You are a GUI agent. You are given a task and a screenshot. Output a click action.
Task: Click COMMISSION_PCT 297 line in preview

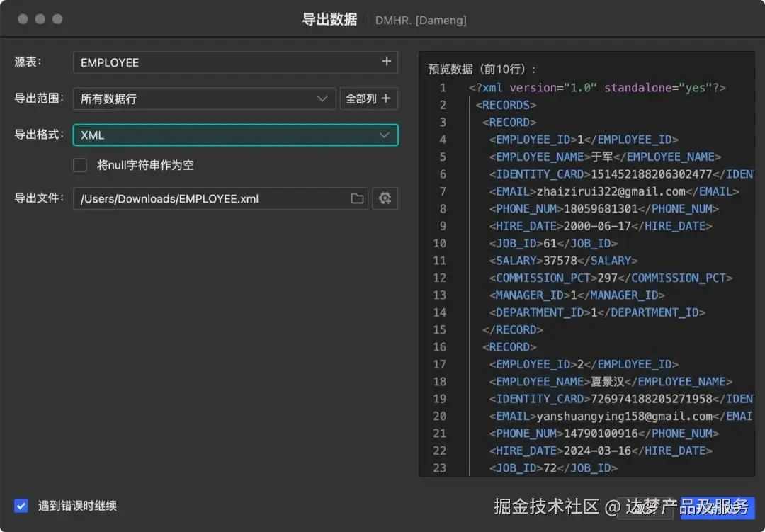[x=611, y=278]
